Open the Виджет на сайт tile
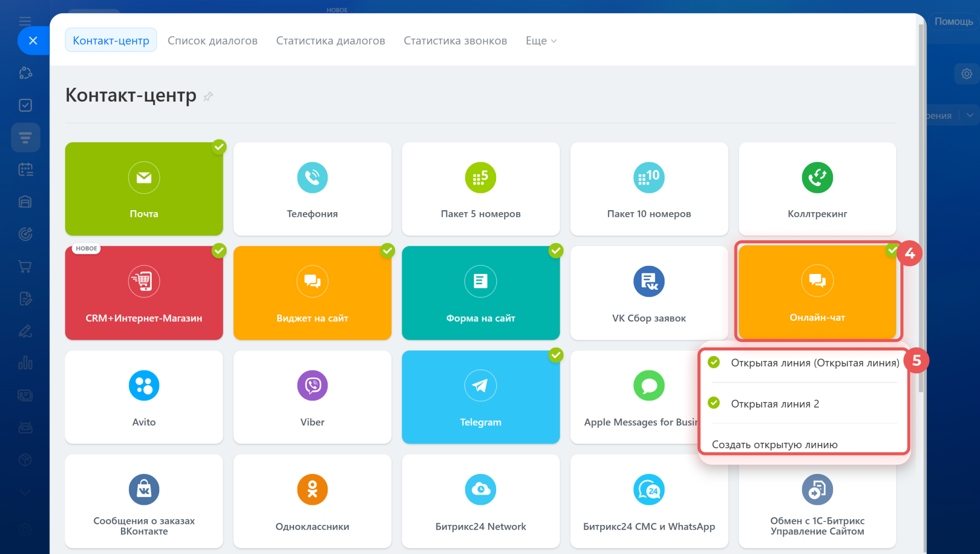 point(312,293)
